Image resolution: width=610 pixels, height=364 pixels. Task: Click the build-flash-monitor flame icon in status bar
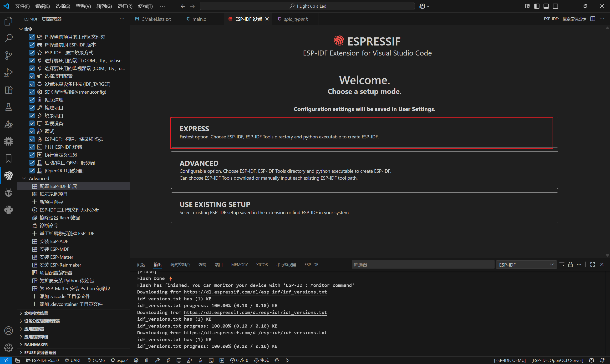(x=200, y=360)
